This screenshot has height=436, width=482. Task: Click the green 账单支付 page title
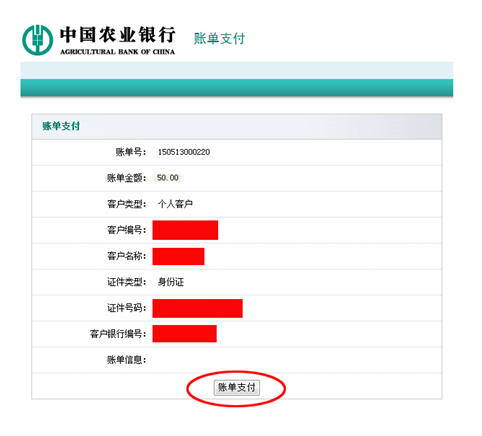coord(219,38)
